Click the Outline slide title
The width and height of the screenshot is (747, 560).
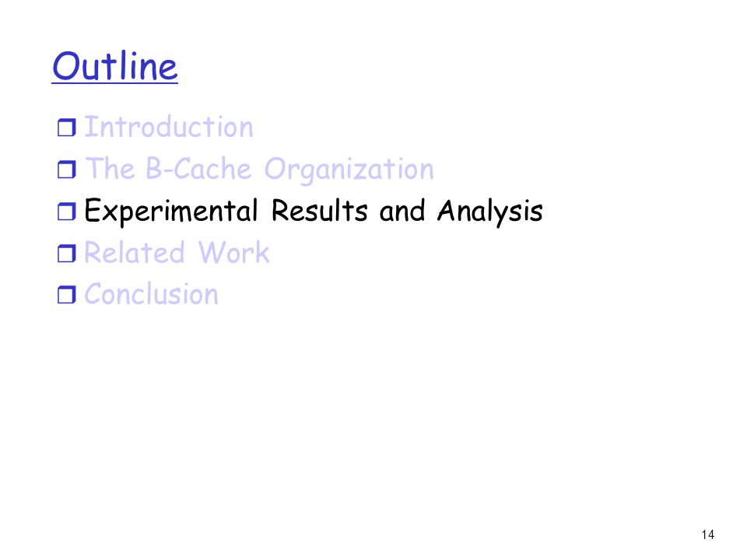115,66
